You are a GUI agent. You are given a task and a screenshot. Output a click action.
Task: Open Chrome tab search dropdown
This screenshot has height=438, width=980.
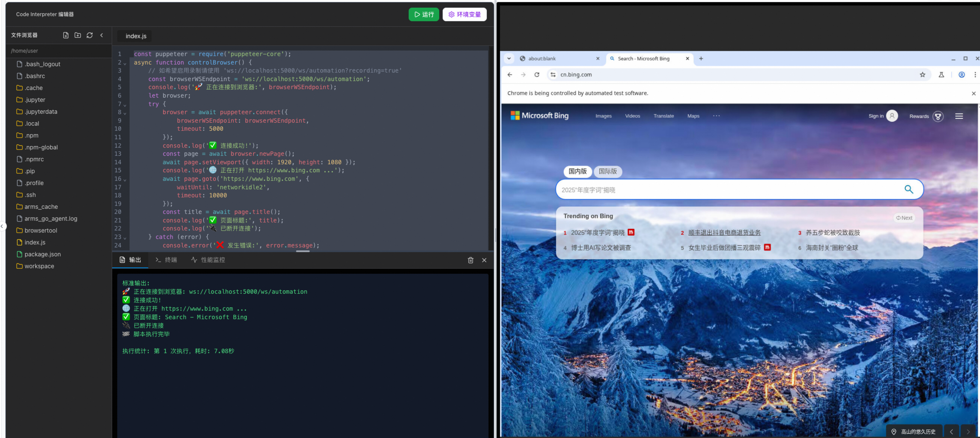[x=509, y=59]
